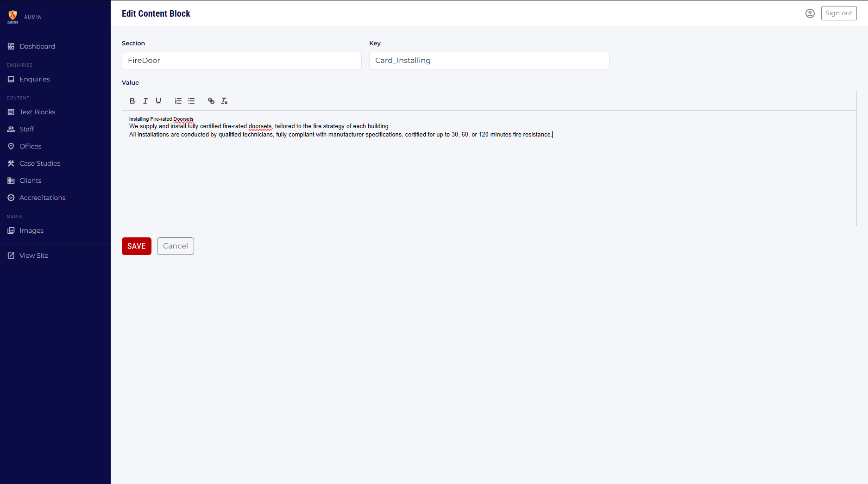Clear text formatting with the toolbar icon
This screenshot has height=484, width=868.
[224, 101]
